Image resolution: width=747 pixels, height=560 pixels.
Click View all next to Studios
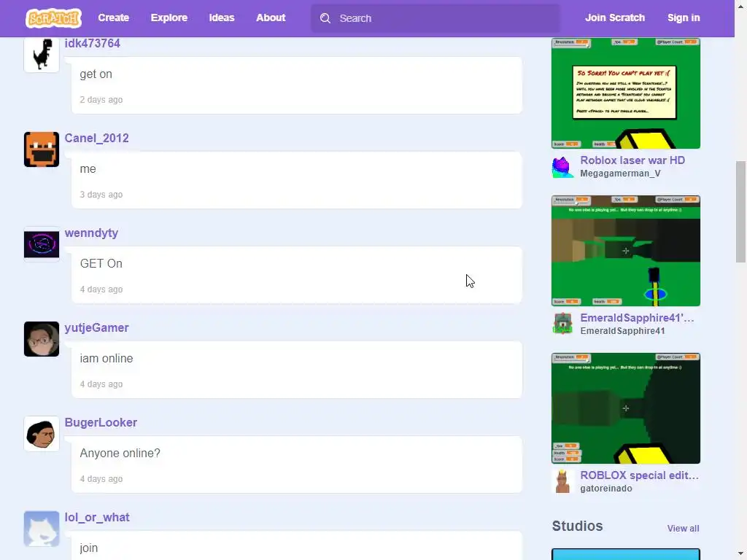point(683,529)
